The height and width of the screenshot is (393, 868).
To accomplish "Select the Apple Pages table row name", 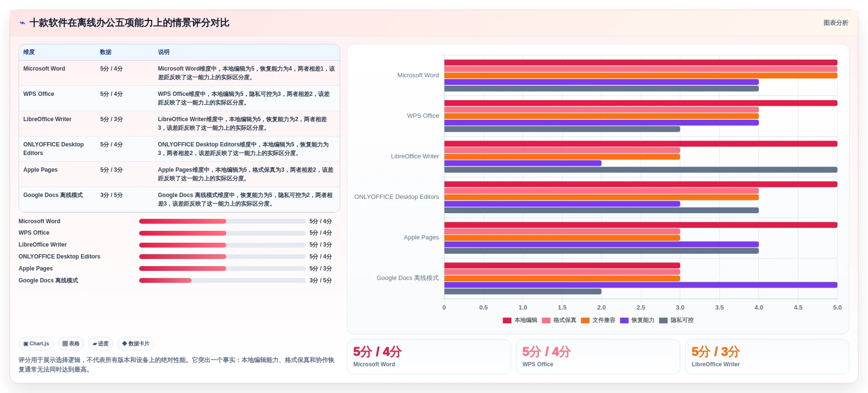I will pyautogui.click(x=40, y=170).
